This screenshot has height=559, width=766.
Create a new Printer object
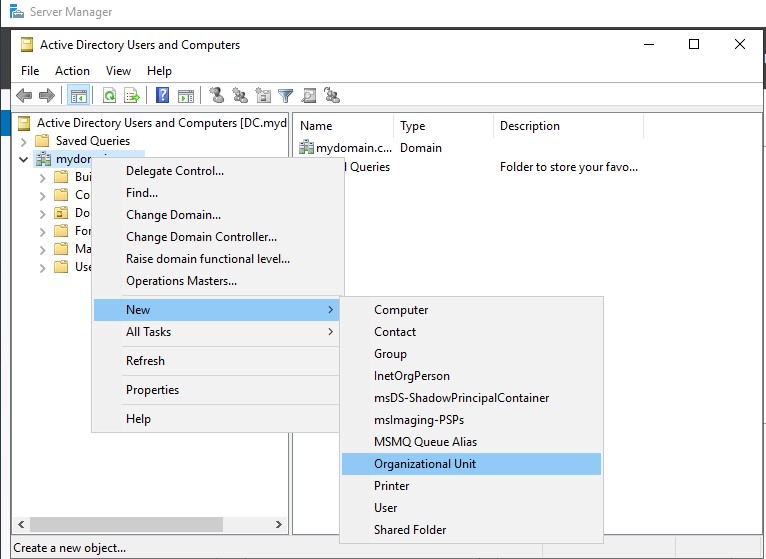click(x=471, y=486)
